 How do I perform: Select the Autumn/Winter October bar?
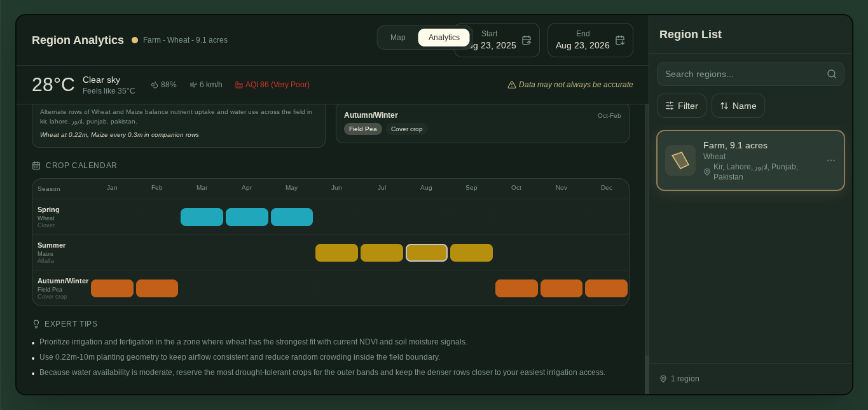pyautogui.click(x=516, y=288)
